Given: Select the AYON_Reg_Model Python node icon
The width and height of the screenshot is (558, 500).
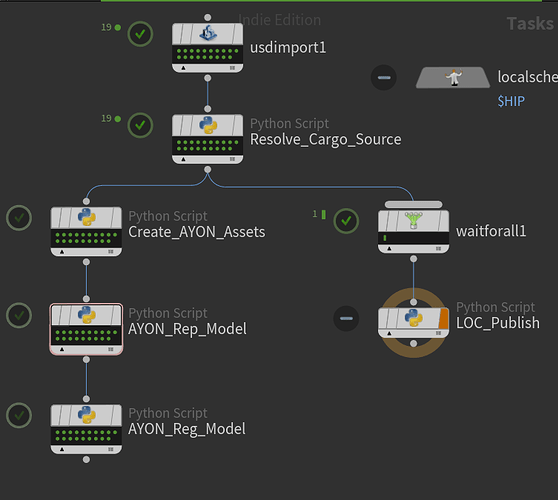Looking at the screenshot, I should [x=86, y=415].
